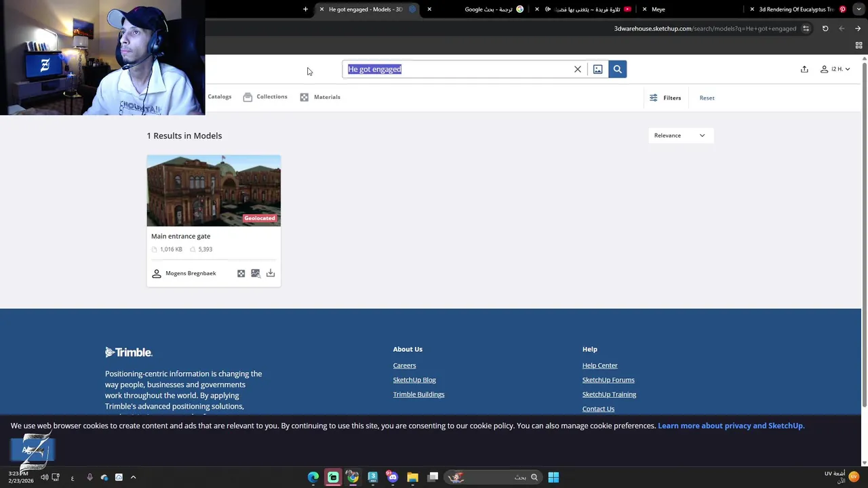868x488 pixels.
Task: Switch to the Meye tab
Action: [692, 9]
